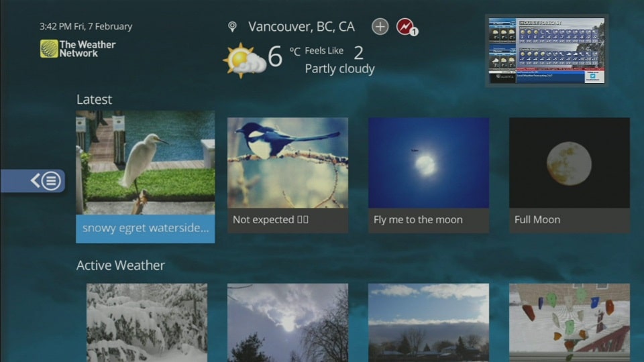Open the cloud bank over houses photo
The width and height of the screenshot is (644, 362).
click(429, 322)
